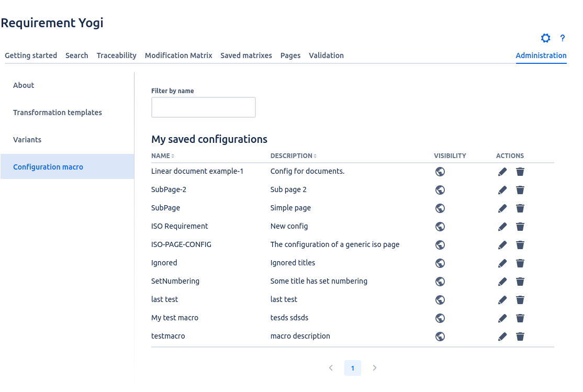Toggle visibility globe for last test
583x392 pixels.
coord(440,300)
